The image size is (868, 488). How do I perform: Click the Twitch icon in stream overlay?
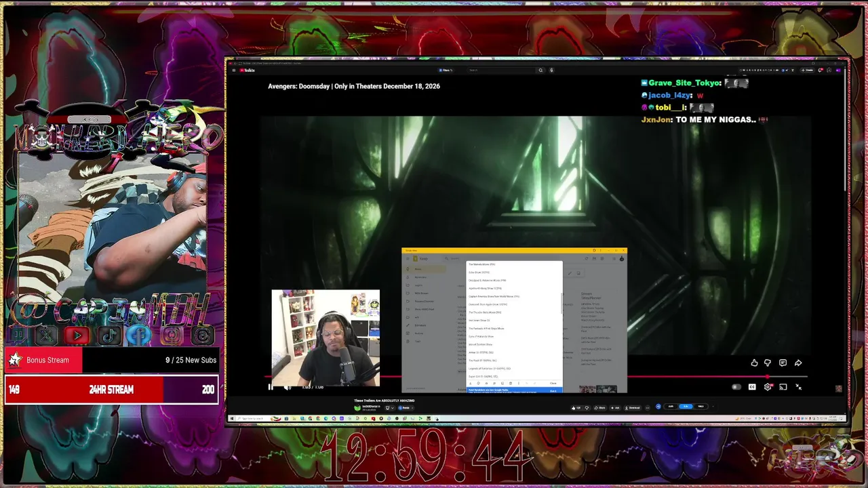pyautogui.click(x=18, y=334)
